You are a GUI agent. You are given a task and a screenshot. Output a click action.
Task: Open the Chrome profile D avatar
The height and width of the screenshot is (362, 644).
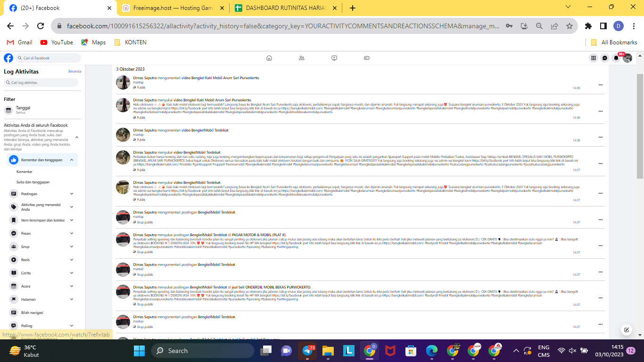618,26
